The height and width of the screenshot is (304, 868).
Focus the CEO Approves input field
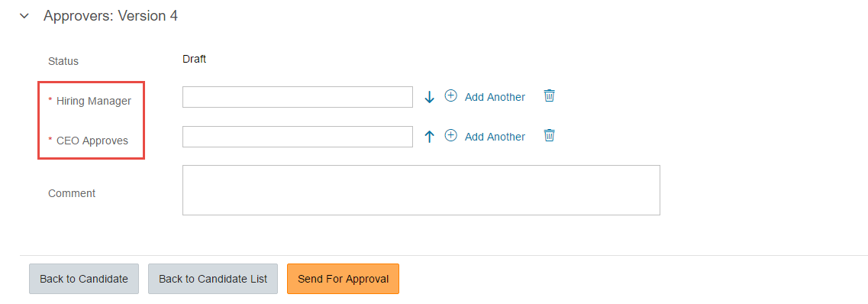pyautogui.click(x=298, y=137)
